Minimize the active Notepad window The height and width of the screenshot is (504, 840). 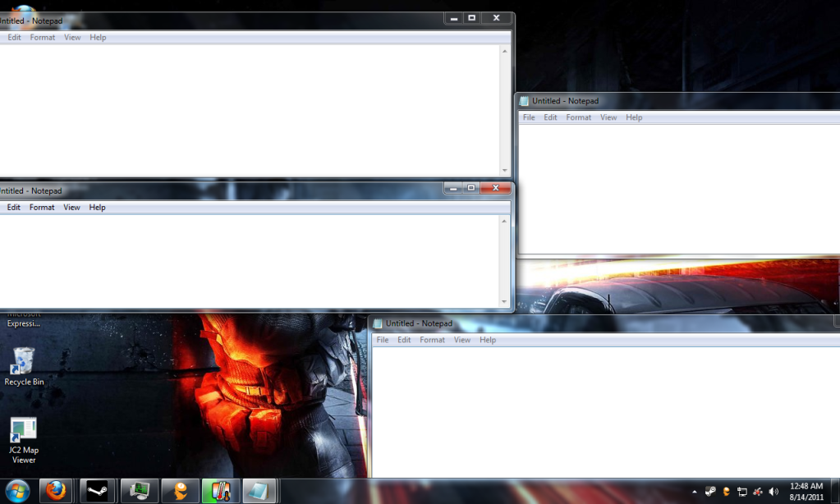[x=453, y=188]
